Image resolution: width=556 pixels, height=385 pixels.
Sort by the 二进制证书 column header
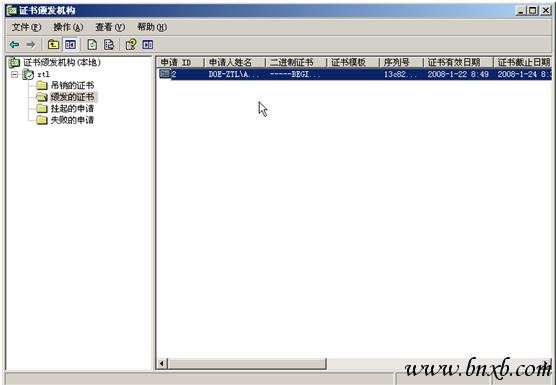[x=296, y=62]
